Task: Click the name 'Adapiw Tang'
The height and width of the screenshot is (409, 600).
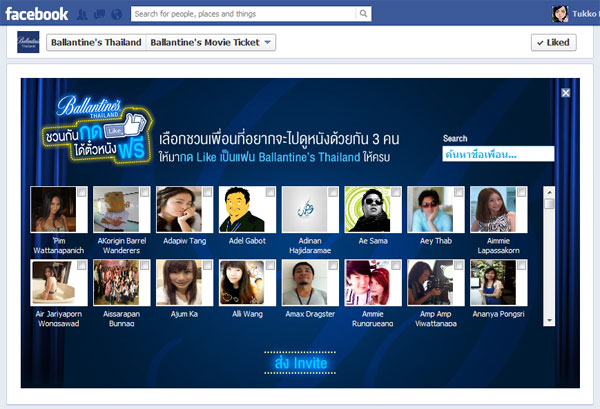Action: pyautogui.click(x=184, y=241)
